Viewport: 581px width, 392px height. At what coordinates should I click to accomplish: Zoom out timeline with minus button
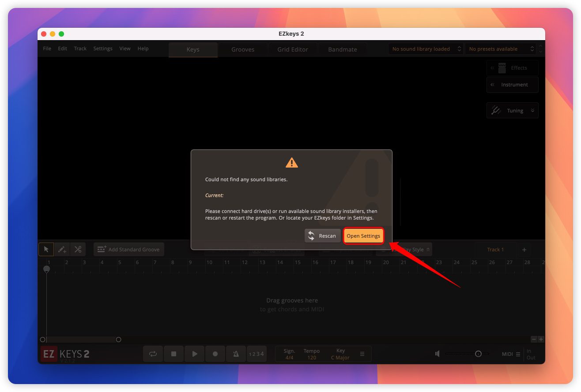[x=534, y=340]
